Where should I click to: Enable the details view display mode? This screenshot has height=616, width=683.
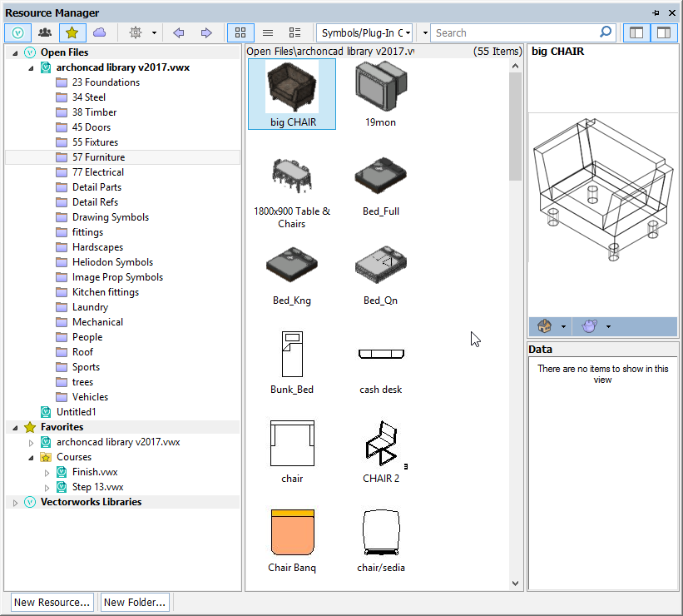pyautogui.click(x=294, y=32)
